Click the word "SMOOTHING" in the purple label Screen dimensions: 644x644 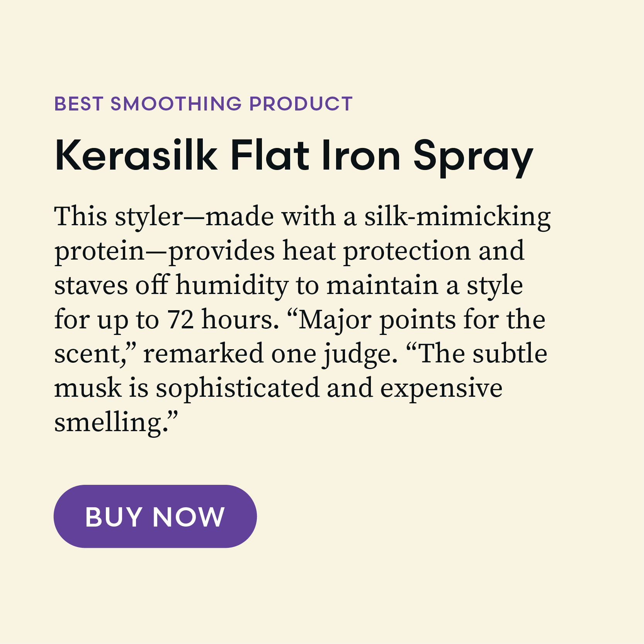176,104
